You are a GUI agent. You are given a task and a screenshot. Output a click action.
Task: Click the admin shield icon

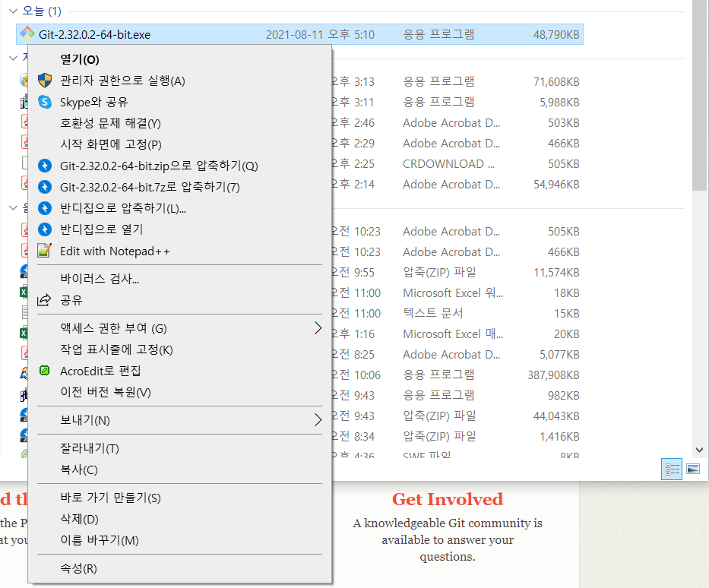pos(45,81)
